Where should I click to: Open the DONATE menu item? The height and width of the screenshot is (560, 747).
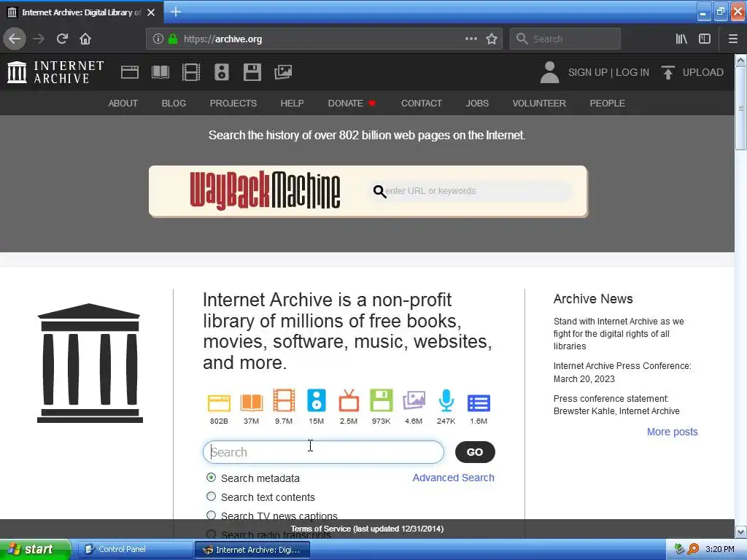(x=352, y=104)
